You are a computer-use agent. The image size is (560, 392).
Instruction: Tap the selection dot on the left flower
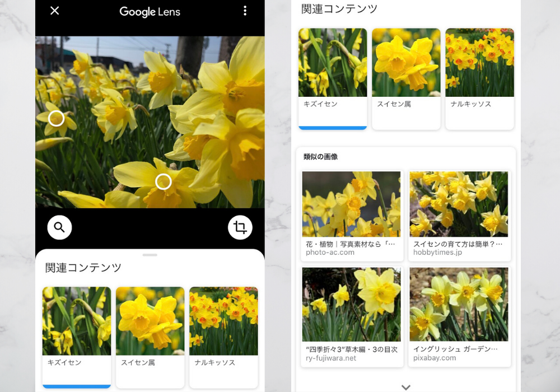[56, 118]
